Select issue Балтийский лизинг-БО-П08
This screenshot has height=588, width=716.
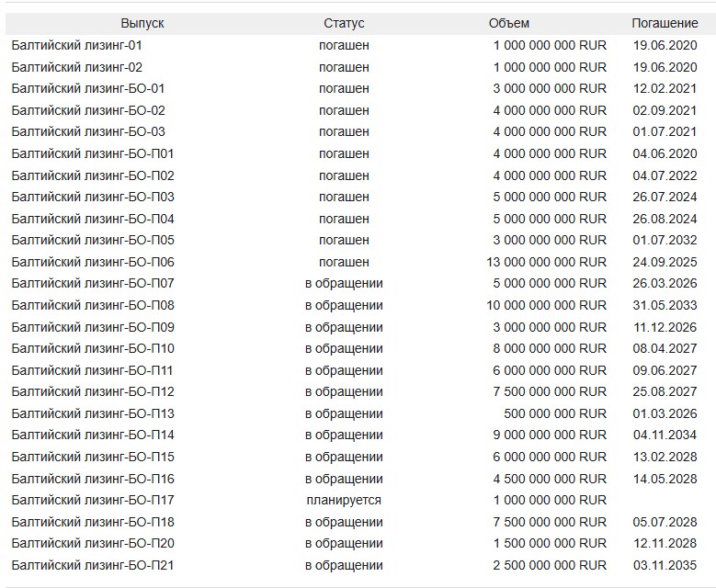tap(93, 305)
